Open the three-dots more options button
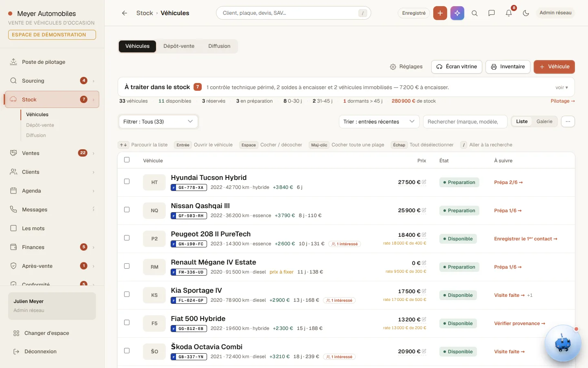588x368 pixels. click(x=568, y=121)
